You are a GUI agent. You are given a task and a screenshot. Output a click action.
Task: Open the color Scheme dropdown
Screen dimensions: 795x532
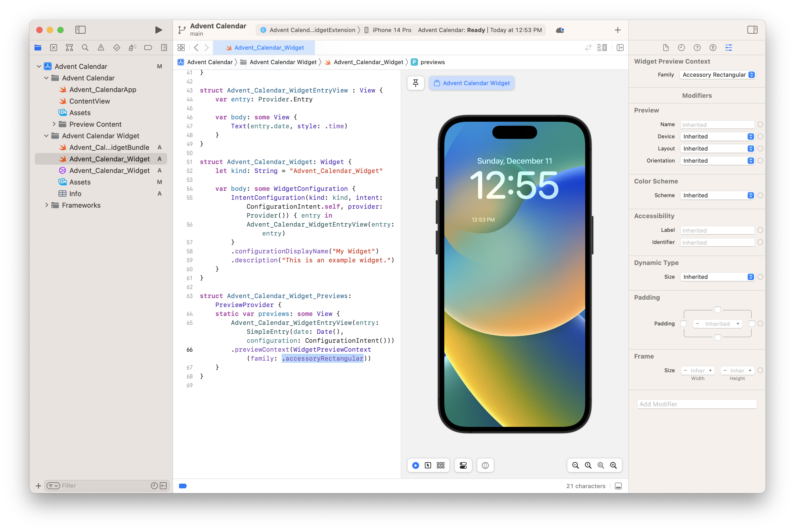pyautogui.click(x=717, y=196)
